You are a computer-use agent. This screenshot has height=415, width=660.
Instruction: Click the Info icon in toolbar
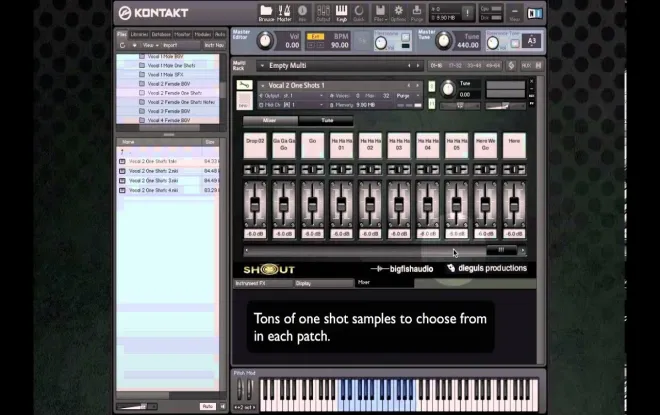tap(302, 13)
